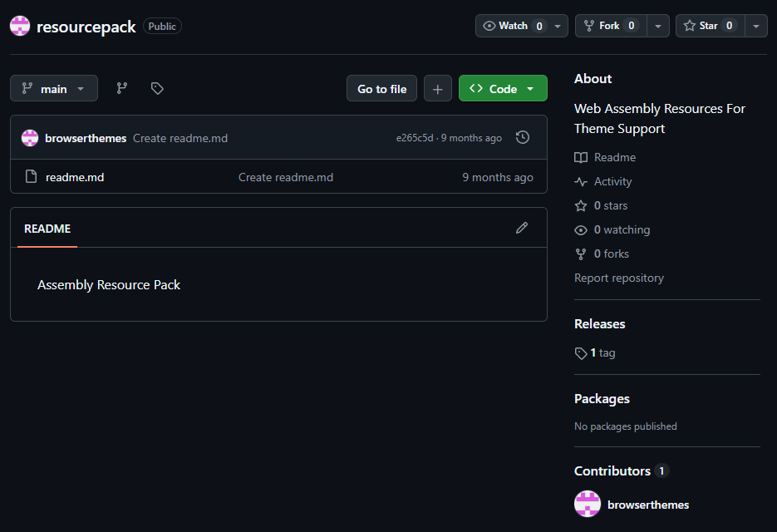777x532 pixels.
Task: Star the repository
Action: [710, 26]
